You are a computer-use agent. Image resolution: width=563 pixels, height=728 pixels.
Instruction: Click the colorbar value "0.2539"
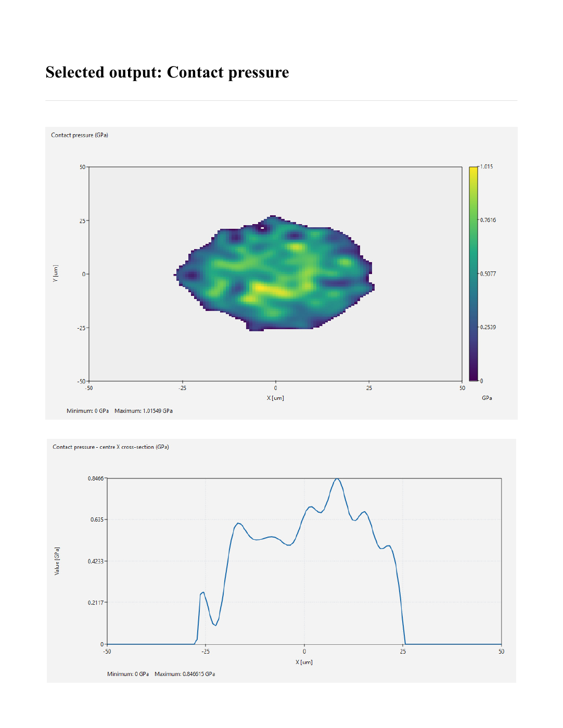click(x=488, y=328)
